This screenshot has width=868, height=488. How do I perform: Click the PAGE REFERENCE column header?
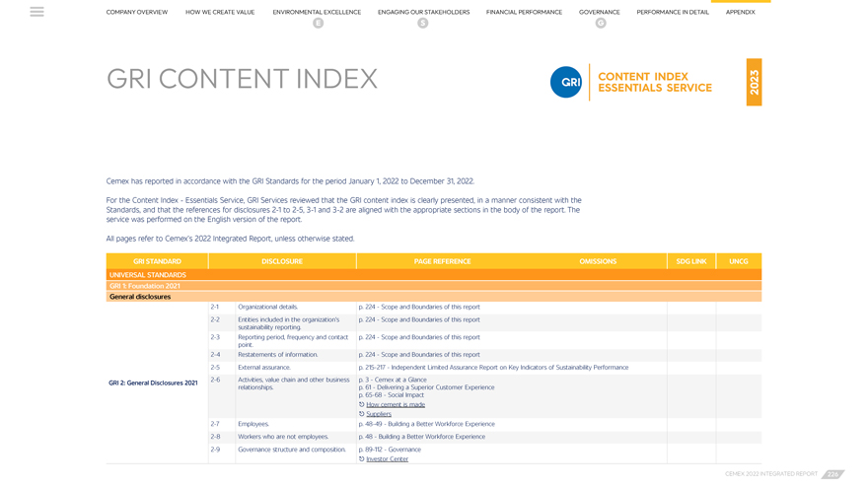(x=442, y=261)
